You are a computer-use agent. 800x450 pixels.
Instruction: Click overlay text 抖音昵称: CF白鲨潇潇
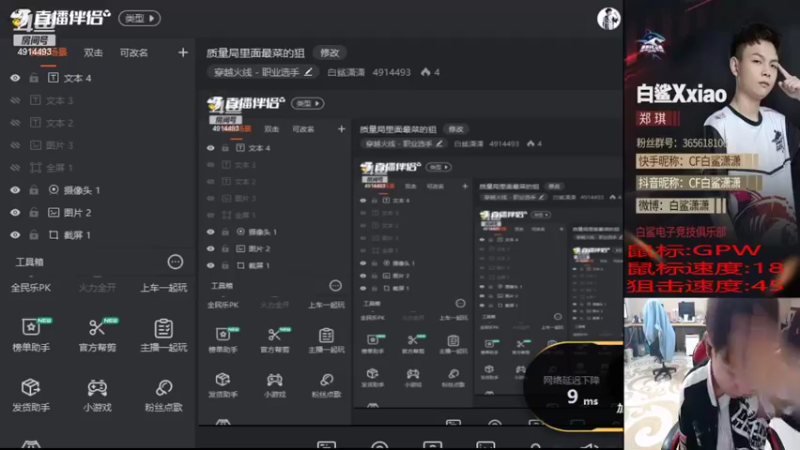click(689, 183)
